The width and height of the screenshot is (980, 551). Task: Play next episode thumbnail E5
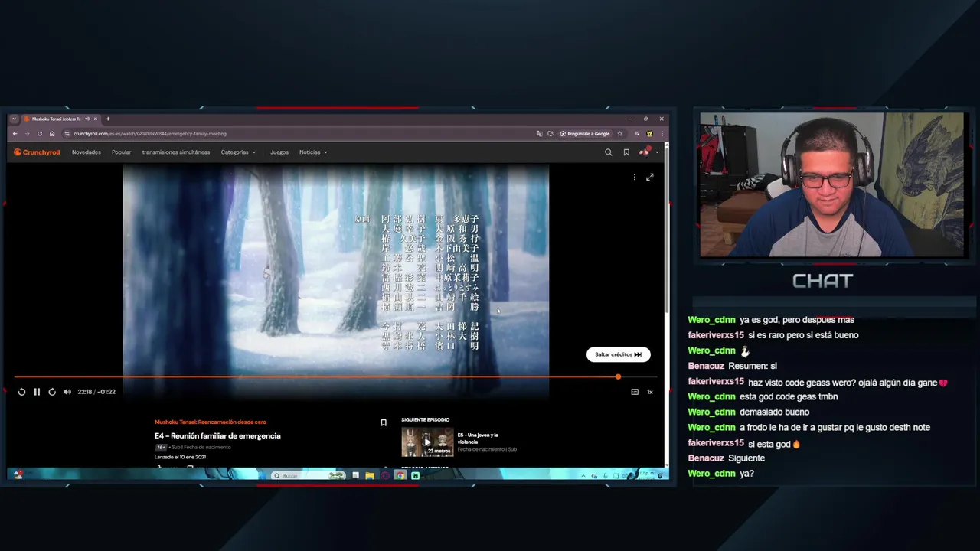(427, 442)
